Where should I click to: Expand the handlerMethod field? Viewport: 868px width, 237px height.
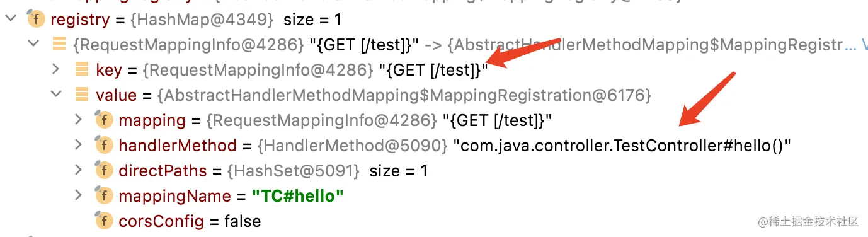tap(78, 144)
